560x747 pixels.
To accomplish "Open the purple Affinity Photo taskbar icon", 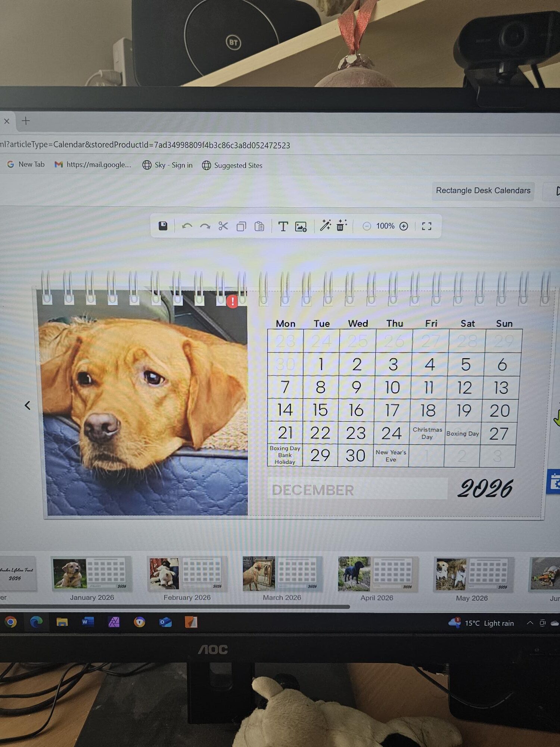I will [x=114, y=622].
